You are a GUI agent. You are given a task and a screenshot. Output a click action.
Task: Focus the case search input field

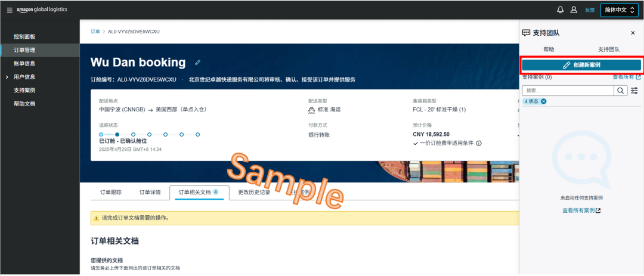[568, 91]
